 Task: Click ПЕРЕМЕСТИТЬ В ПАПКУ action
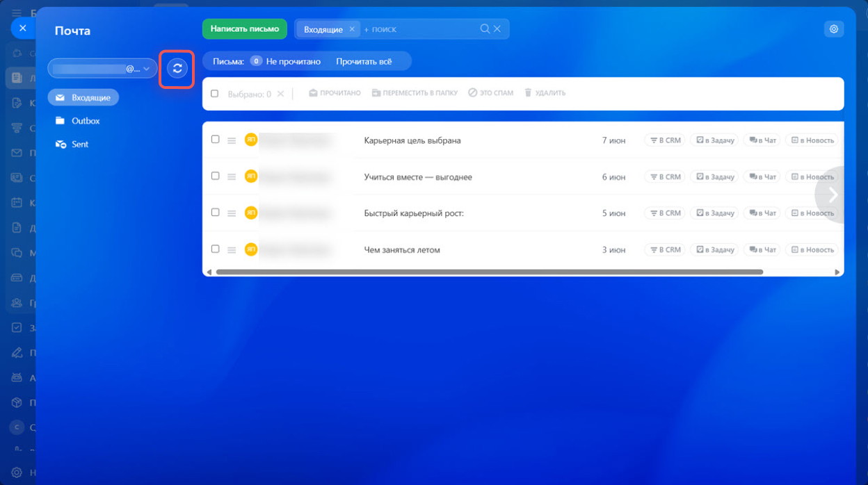click(415, 93)
